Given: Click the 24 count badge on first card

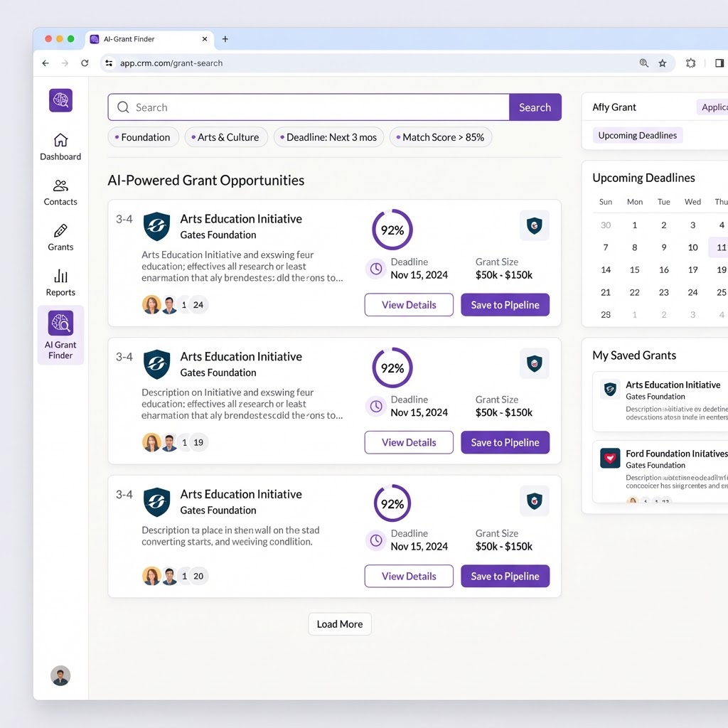Looking at the screenshot, I should [x=198, y=304].
